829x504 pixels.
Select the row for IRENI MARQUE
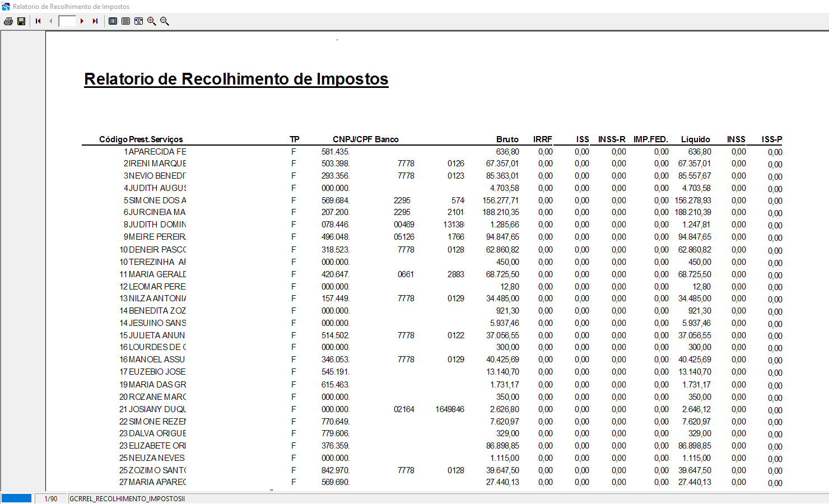(432, 164)
